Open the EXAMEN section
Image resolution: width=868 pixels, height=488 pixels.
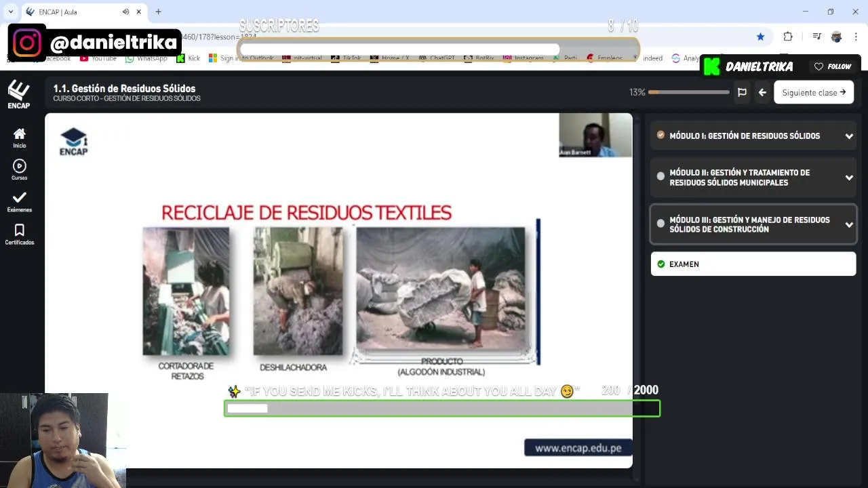coord(753,264)
